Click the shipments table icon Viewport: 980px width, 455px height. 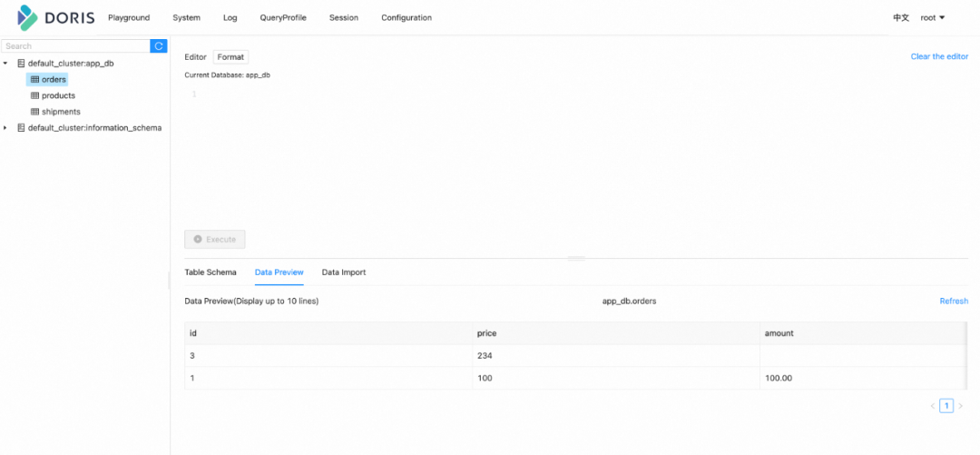click(x=35, y=112)
